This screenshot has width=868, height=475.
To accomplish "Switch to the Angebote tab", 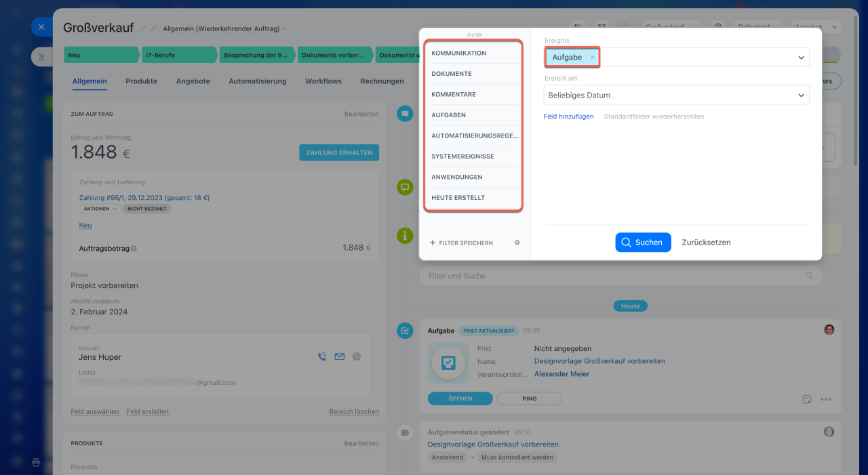I will click(193, 81).
